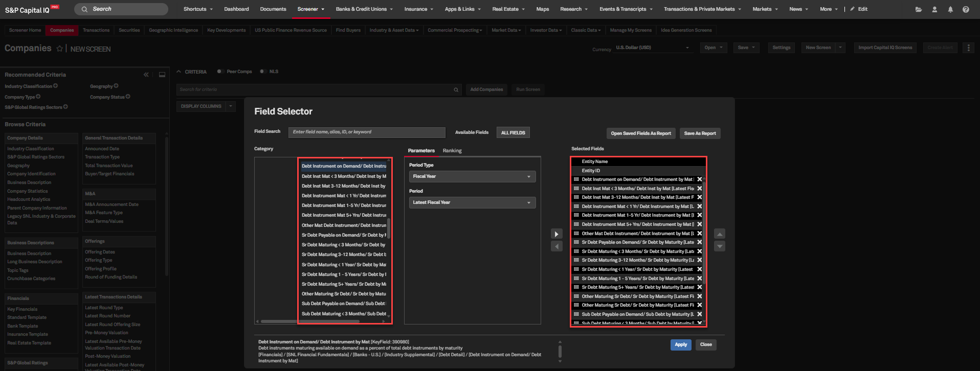Screen dimensions: 980x371
Task: Move selected field up
Action: tap(720, 234)
